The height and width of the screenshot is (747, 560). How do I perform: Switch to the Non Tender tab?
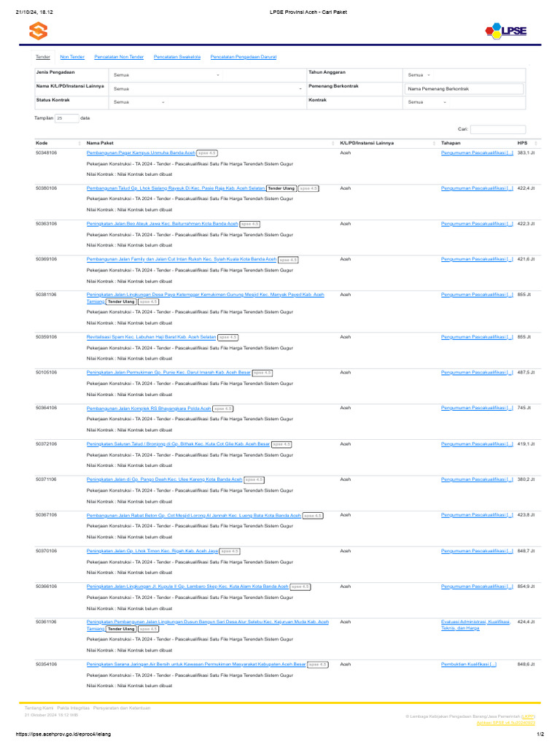72,57
